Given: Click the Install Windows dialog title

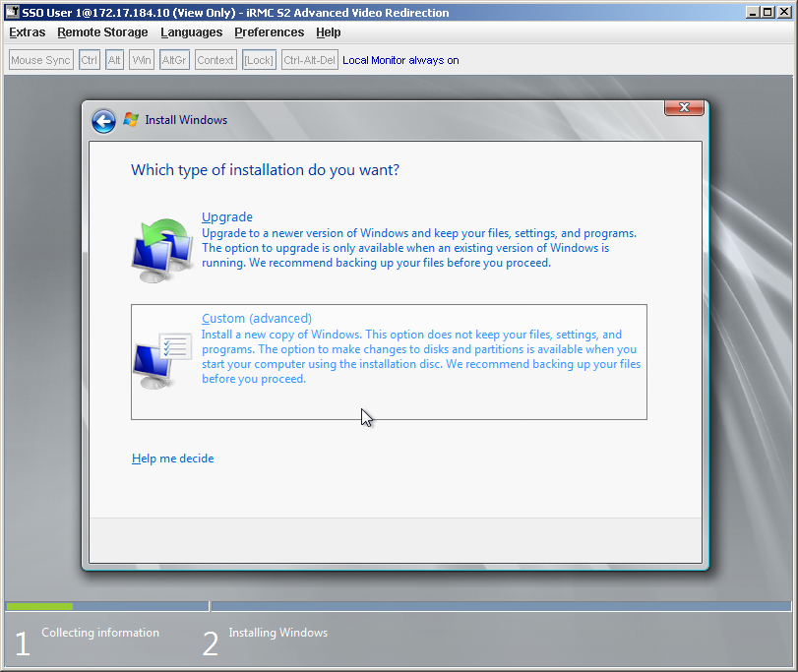Looking at the screenshot, I should pyautogui.click(x=186, y=120).
